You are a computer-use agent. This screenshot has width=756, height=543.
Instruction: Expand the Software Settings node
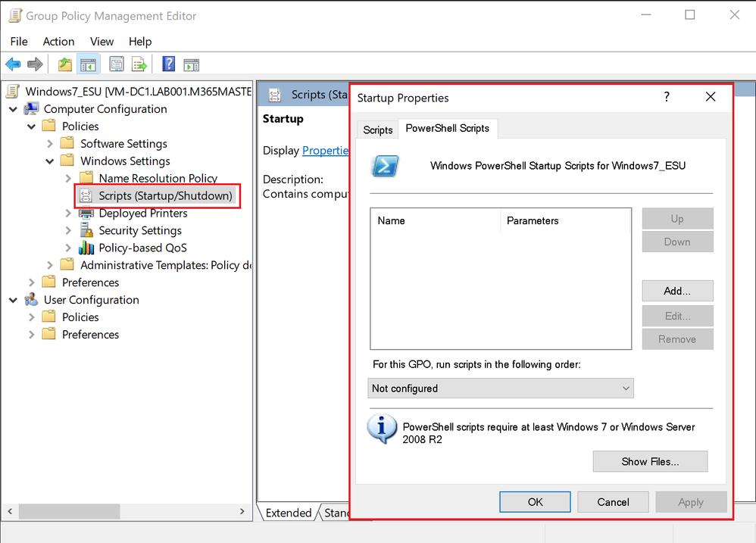tap(50, 144)
